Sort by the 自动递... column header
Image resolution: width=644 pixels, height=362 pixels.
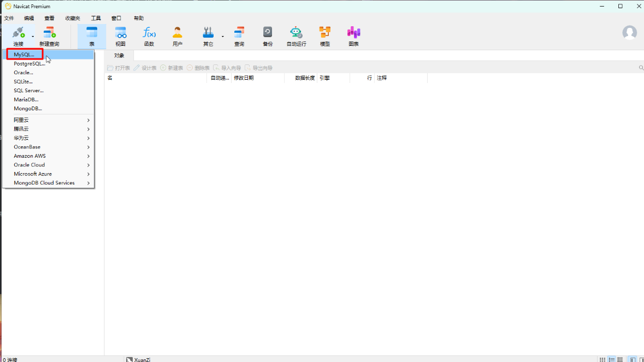(x=220, y=78)
